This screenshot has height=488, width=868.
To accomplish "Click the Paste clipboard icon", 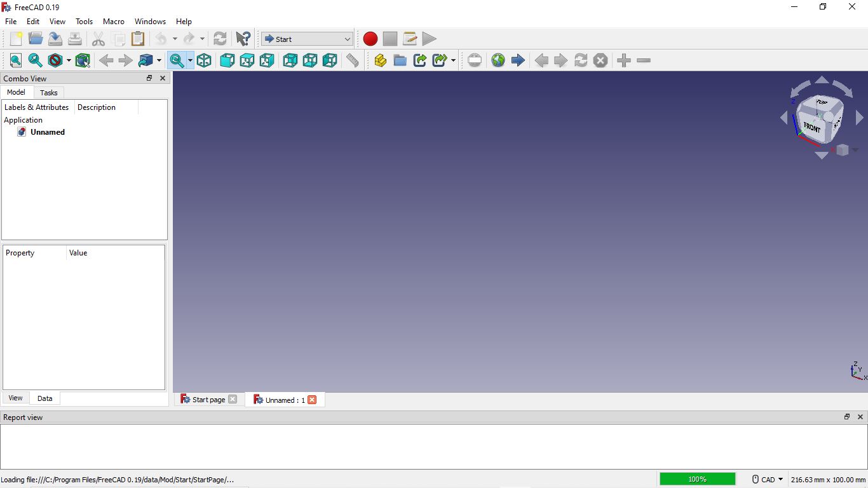I will click(138, 39).
